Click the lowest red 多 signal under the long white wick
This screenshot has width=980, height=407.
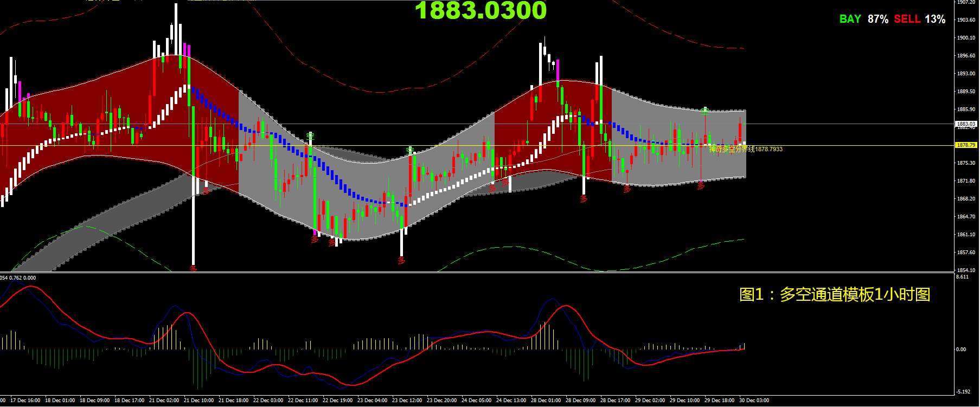pos(194,268)
